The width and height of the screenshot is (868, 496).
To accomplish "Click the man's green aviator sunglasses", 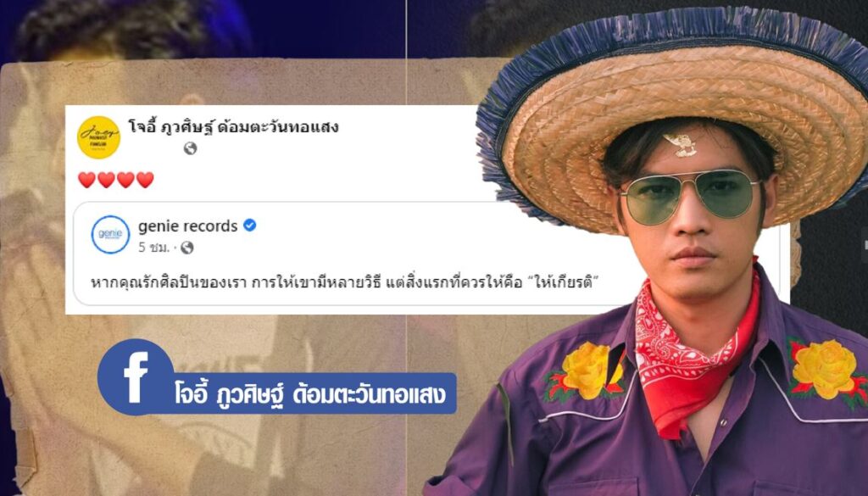I will (688, 195).
